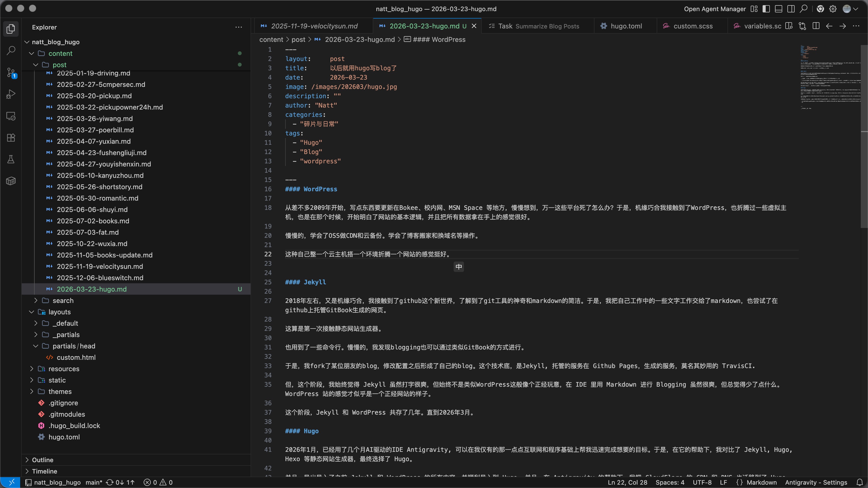The width and height of the screenshot is (868, 488).
Task: Toggle the bottom panel
Action: [x=778, y=9]
